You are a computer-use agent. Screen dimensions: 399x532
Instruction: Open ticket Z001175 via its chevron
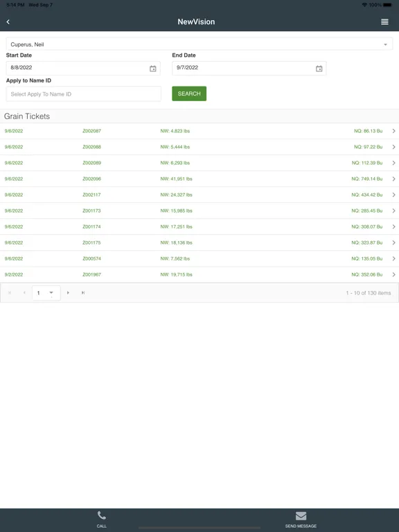click(x=393, y=242)
